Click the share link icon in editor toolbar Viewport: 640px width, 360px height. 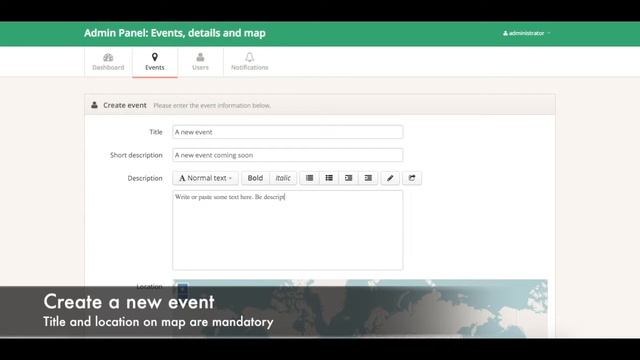412,178
